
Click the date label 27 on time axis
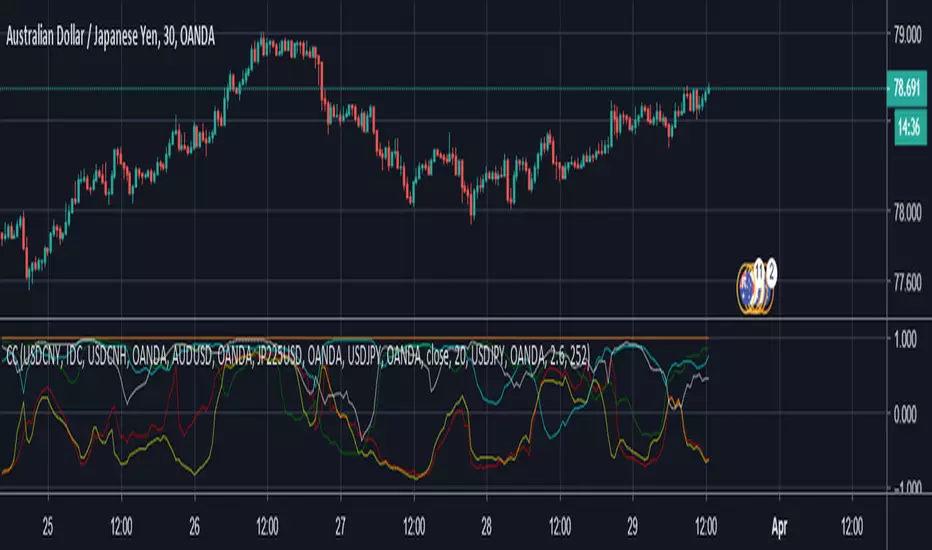tap(340, 526)
